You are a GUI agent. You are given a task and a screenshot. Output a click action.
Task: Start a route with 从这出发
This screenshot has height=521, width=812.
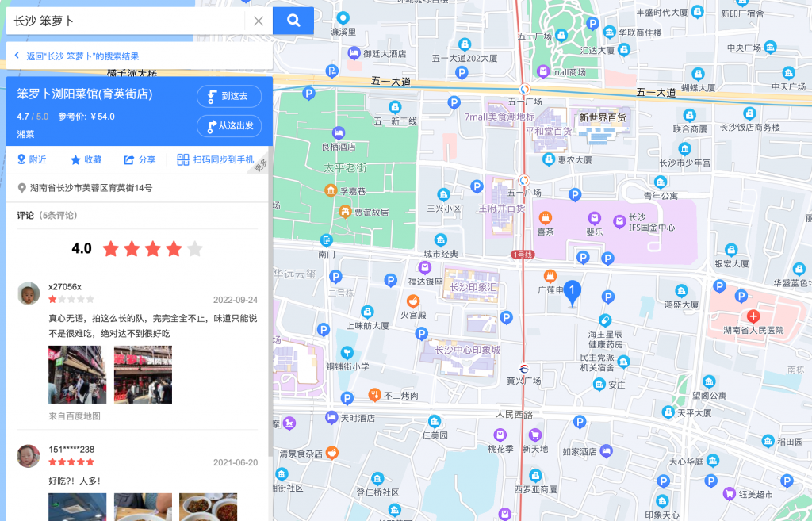[229, 126]
